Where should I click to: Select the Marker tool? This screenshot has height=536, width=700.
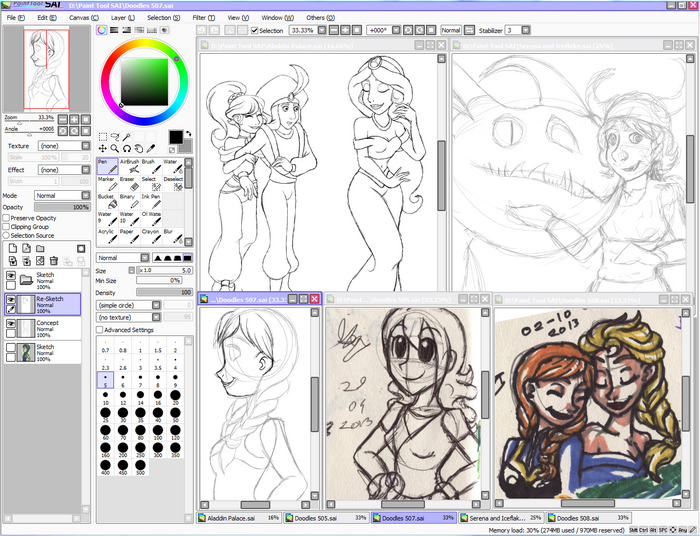(x=108, y=184)
